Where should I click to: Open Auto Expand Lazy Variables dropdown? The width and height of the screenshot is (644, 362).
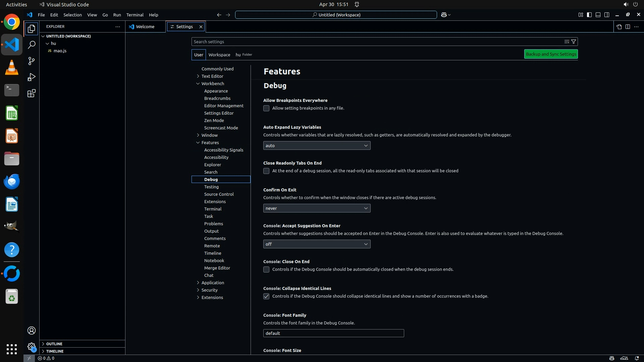(317, 145)
